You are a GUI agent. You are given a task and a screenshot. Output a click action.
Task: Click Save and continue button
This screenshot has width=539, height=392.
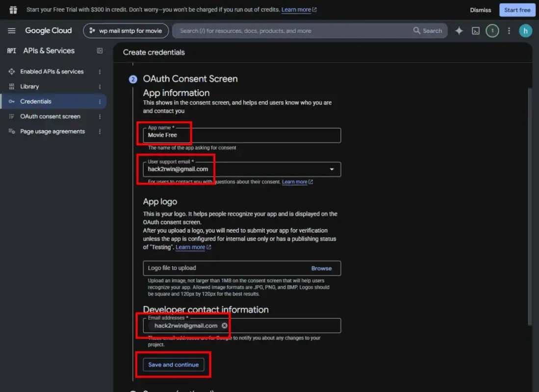coord(173,365)
